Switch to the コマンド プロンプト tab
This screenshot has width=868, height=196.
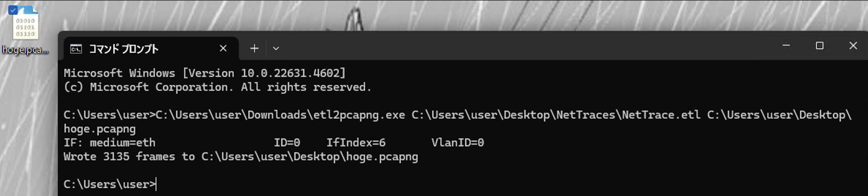click(124, 49)
